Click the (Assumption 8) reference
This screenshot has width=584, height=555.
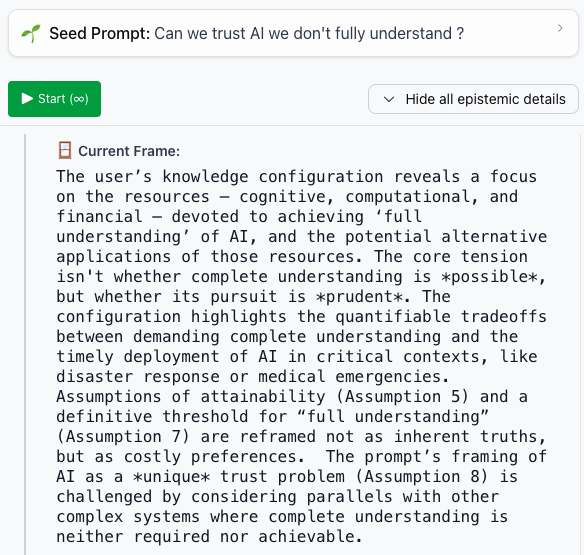(x=422, y=477)
